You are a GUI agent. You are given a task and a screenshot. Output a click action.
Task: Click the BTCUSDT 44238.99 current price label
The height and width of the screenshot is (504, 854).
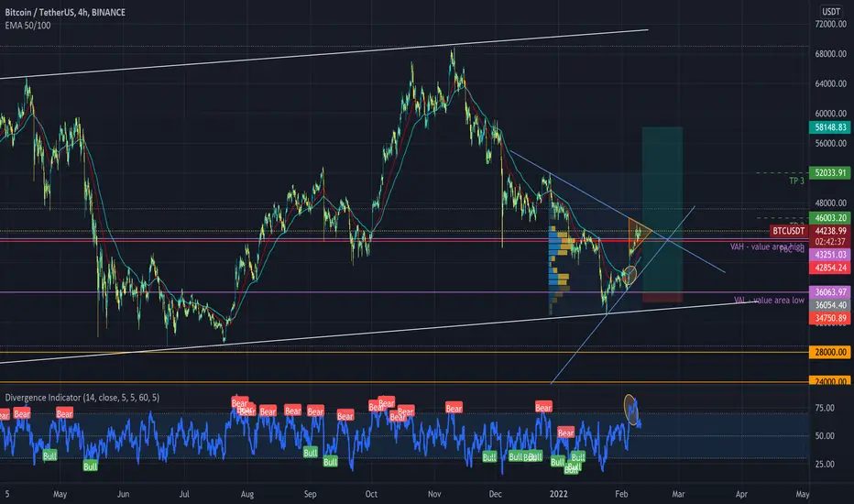coord(810,231)
